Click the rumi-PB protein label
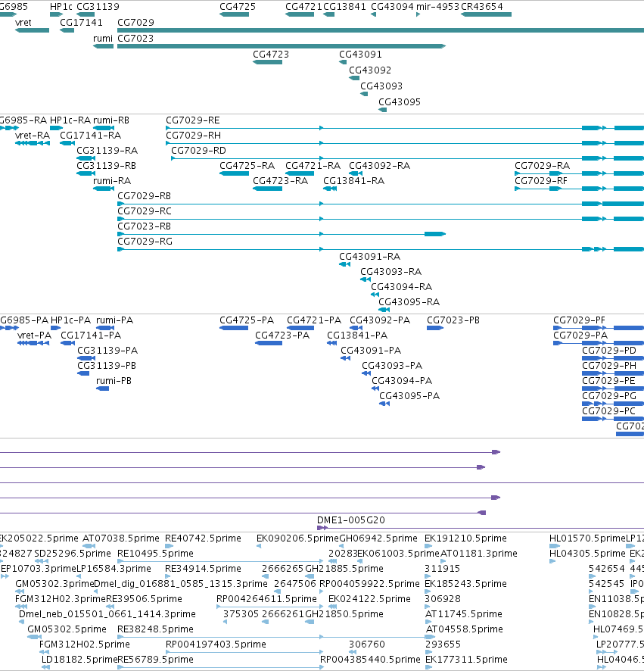This screenshot has height=671, width=644. (114, 381)
